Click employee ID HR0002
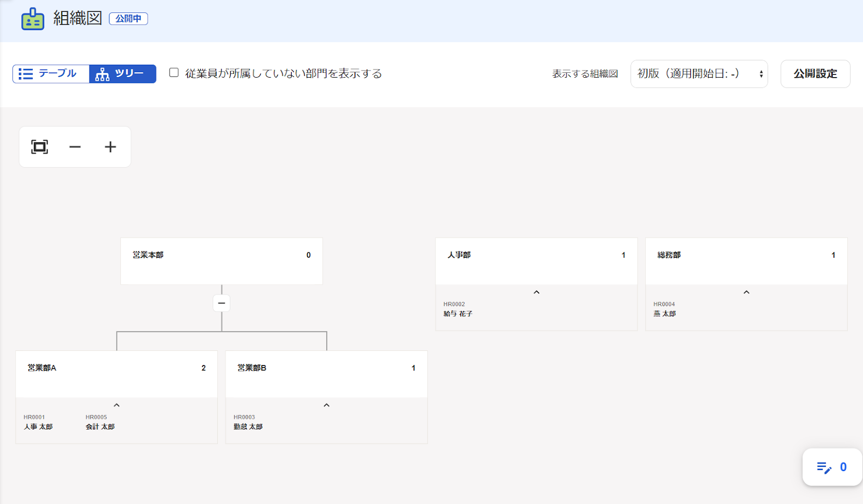863x504 pixels. pyautogui.click(x=454, y=304)
